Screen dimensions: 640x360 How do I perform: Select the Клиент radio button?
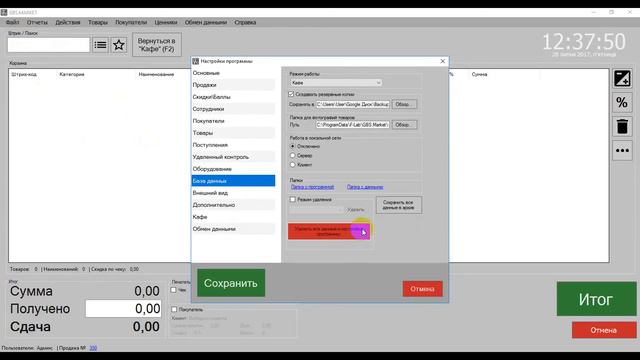[292, 165]
